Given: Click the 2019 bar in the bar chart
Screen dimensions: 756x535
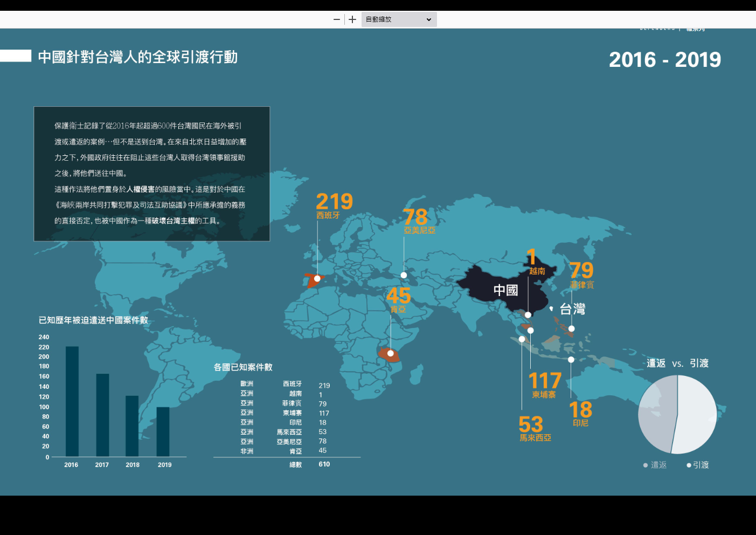Looking at the screenshot, I should pos(163,432).
